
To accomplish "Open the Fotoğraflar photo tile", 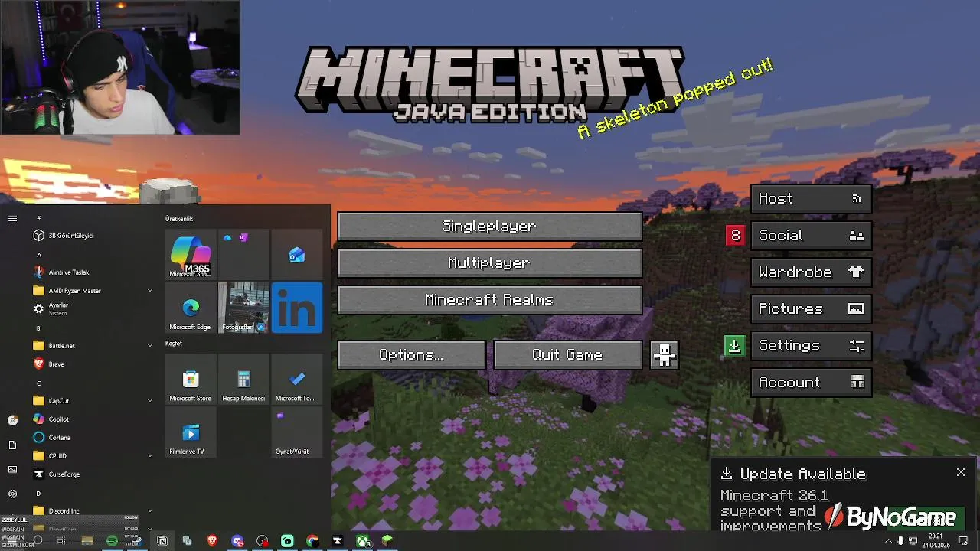I will point(243,308).
